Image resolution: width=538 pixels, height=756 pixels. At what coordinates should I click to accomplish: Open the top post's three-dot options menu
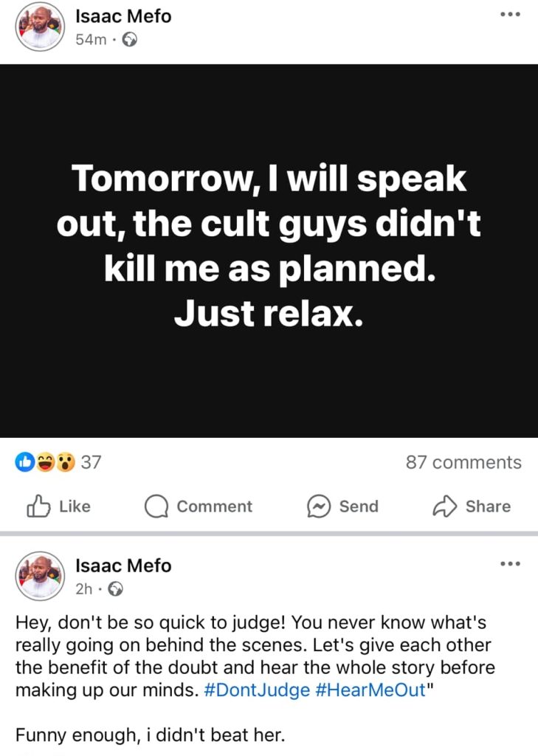coord(510,15)
